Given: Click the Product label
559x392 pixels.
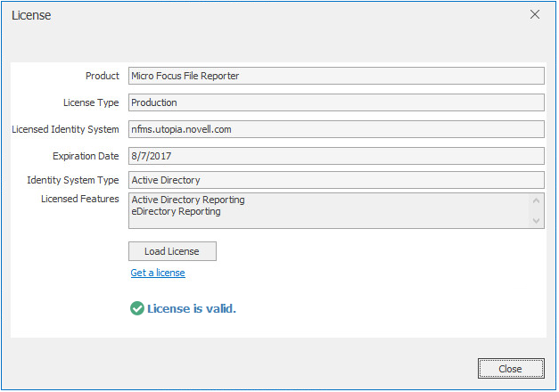Looking at the screenshot, I should click(x=103, y=76).
